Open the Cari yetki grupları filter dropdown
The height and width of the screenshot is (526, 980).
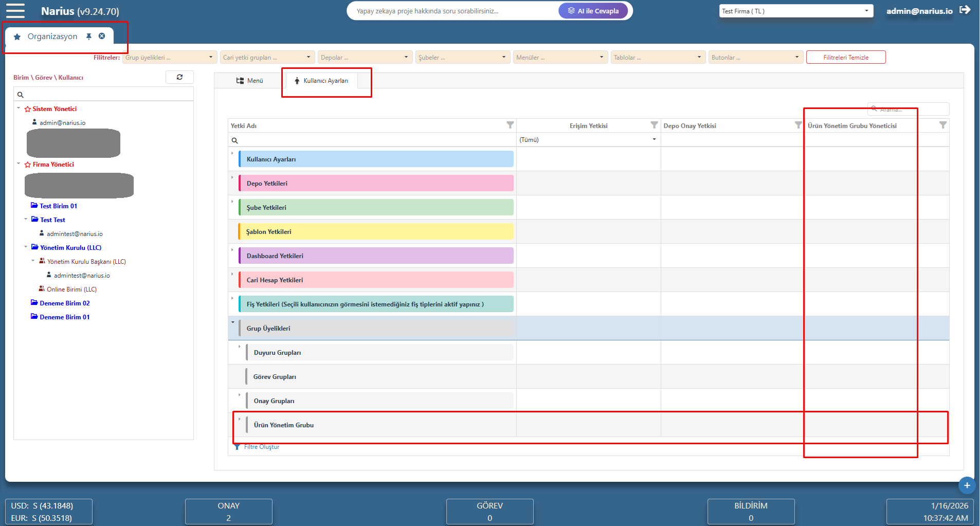[x=267, y=57]
